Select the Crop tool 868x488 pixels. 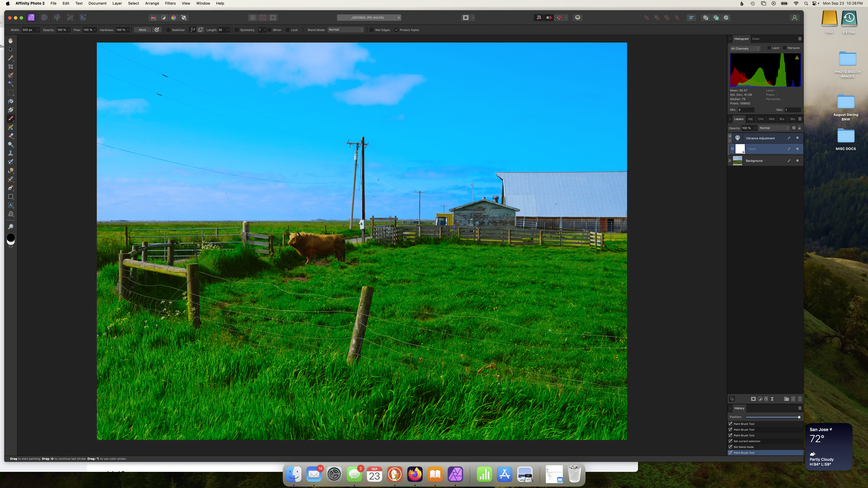point(11,67)
